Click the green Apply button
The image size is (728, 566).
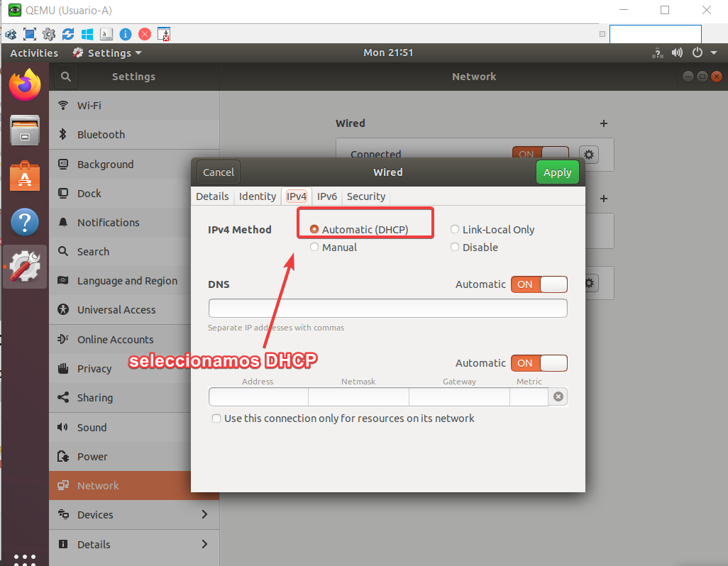point(557,172)
